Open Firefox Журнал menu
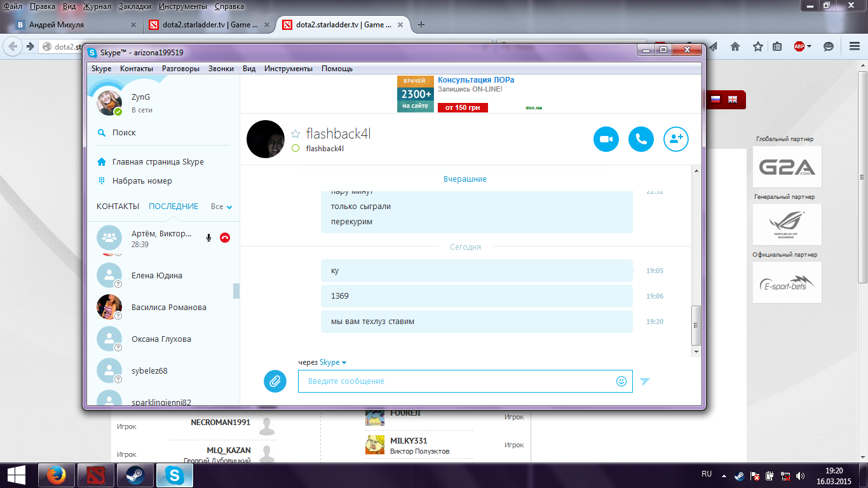Image resolution: width=868 pixels, height=488 pixels. (x=97, y=6)
